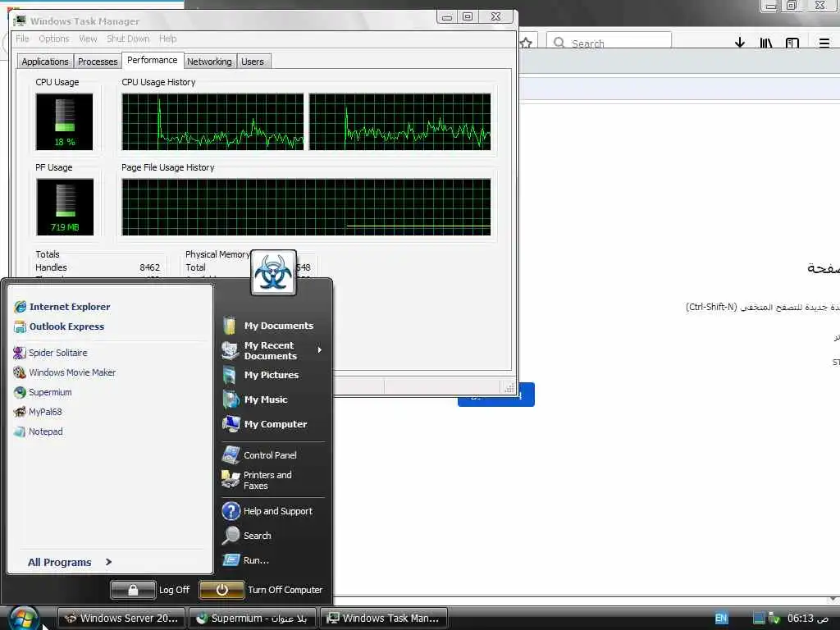Switch to Windows Server 20... taskbar button
840x630 pixels.
point(121,618)
